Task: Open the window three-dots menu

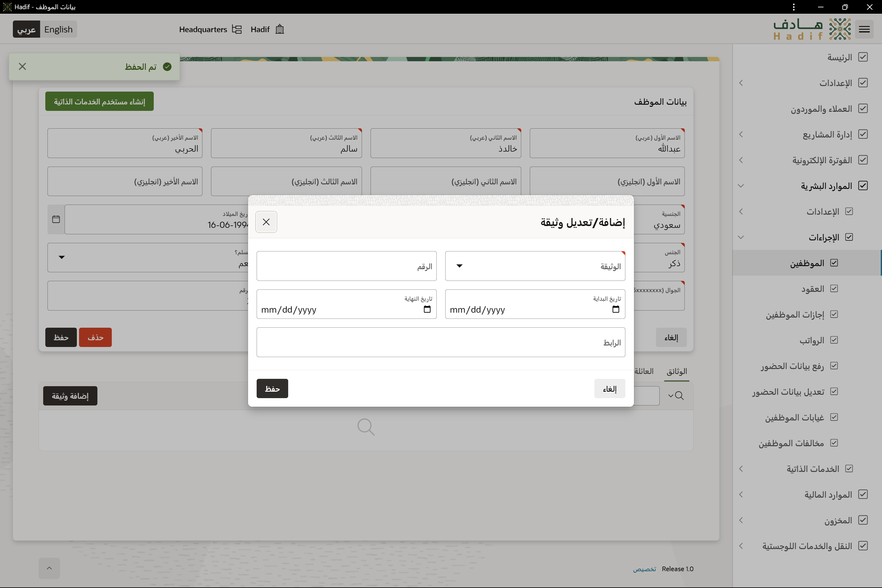Action: [793, 7]
